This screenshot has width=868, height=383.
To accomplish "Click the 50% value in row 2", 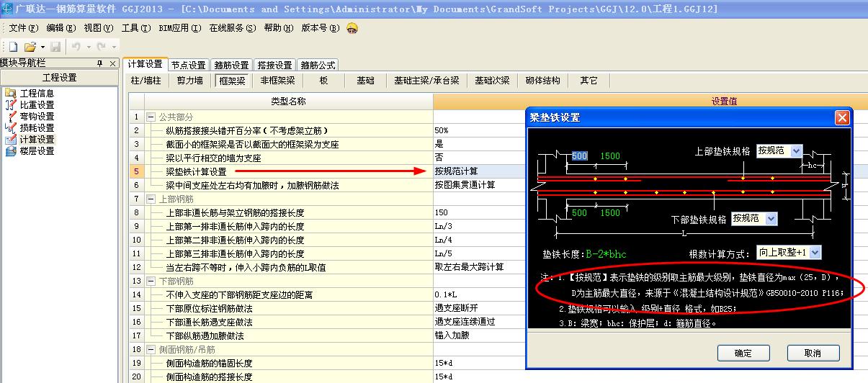I will click(x=442, y=130).
